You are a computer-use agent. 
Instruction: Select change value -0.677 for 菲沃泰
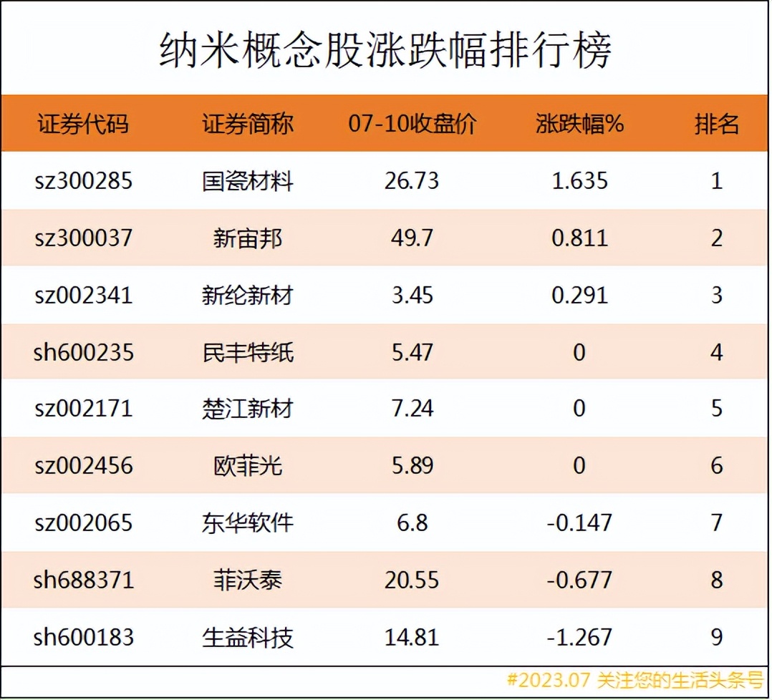[x=579, y=580]
